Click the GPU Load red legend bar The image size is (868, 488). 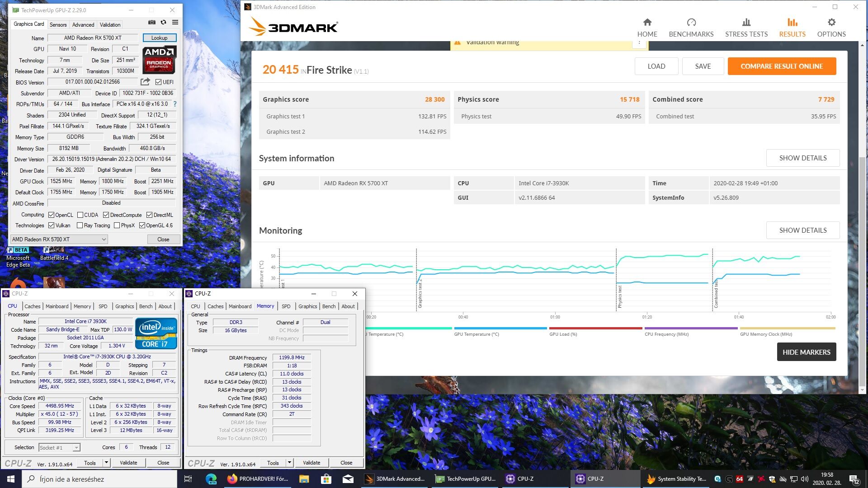[x=596, y=328]
